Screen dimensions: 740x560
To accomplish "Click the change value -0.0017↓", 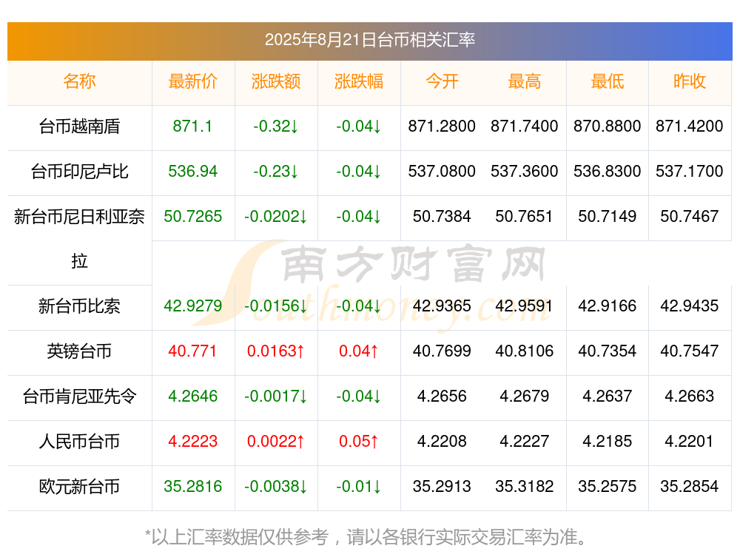I will point(275,397).
